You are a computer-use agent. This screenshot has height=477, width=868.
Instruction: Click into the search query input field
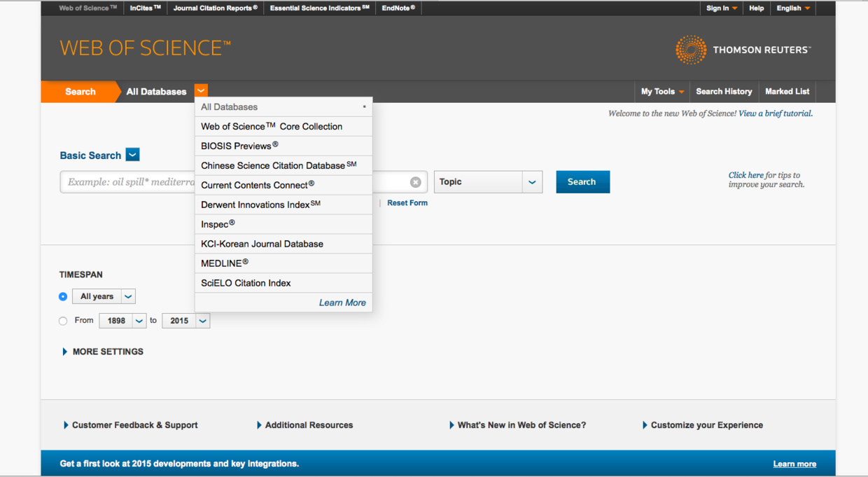click(244, 182)
